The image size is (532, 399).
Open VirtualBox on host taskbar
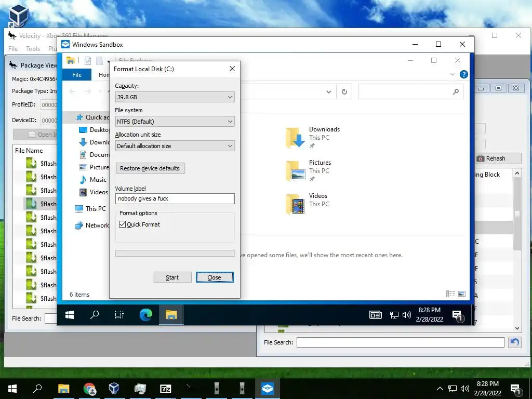[x=114, y=389]
